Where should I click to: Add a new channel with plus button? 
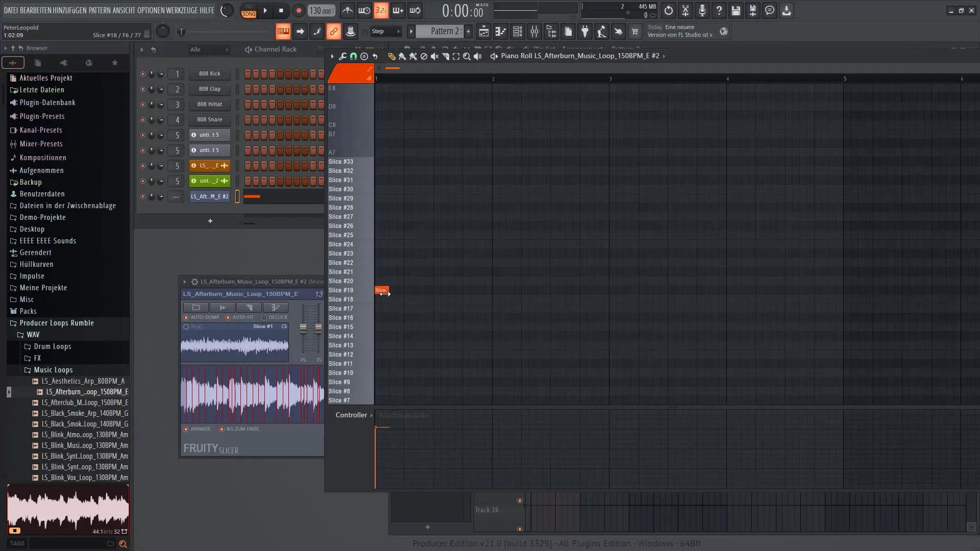210,221
